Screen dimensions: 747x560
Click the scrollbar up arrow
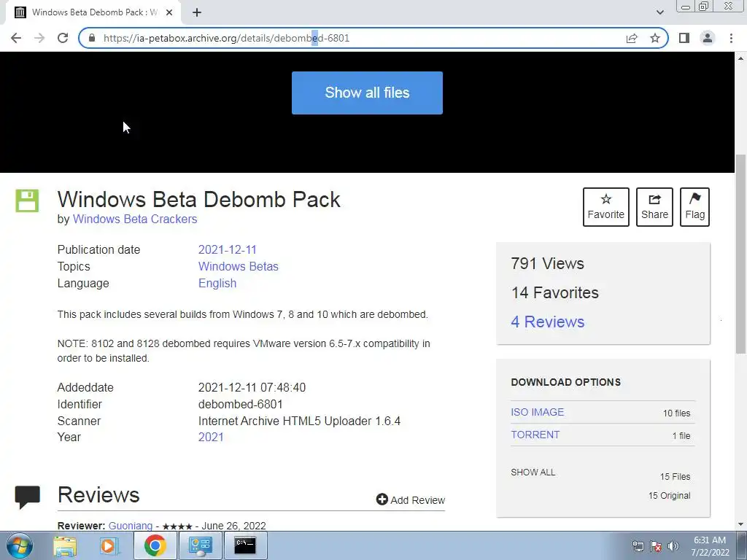(740, 58)
